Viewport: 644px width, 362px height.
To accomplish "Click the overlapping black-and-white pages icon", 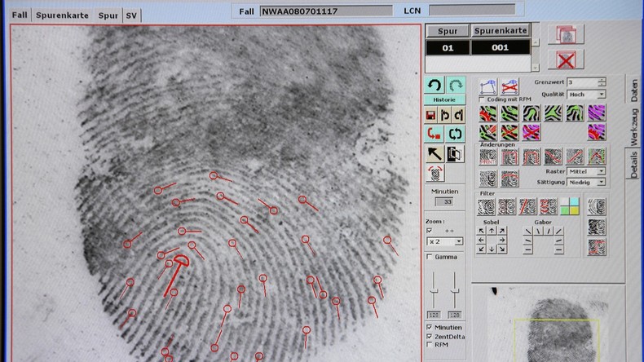I will pos(455,154).
